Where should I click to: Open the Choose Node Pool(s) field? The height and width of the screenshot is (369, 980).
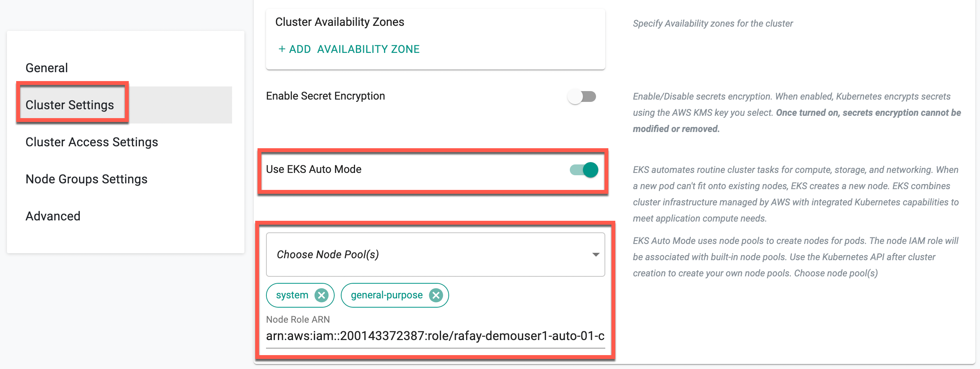tap(435, 255)
